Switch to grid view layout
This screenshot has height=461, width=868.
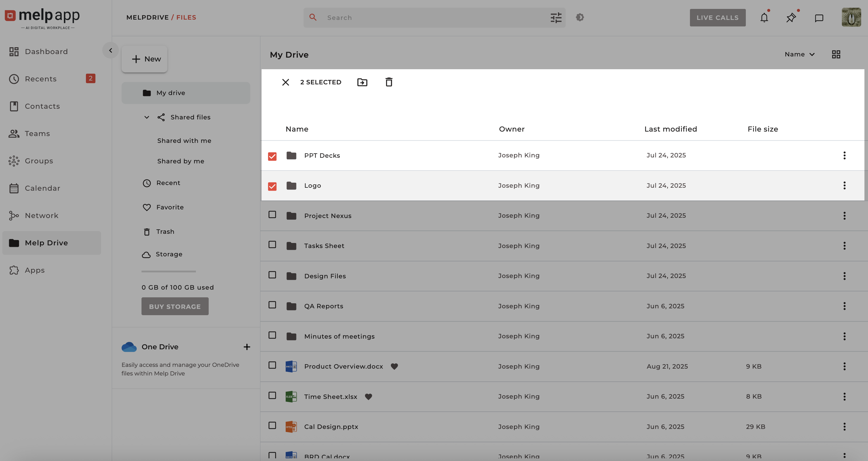(836, 55)
